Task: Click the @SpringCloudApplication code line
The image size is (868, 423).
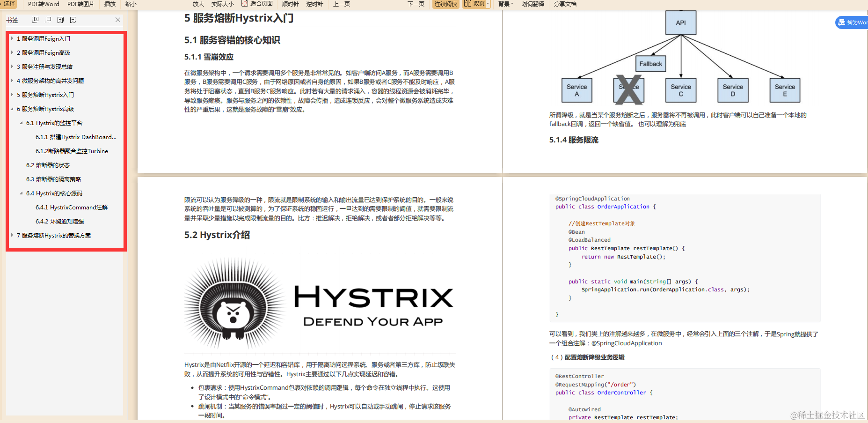Action: point(592,199)
